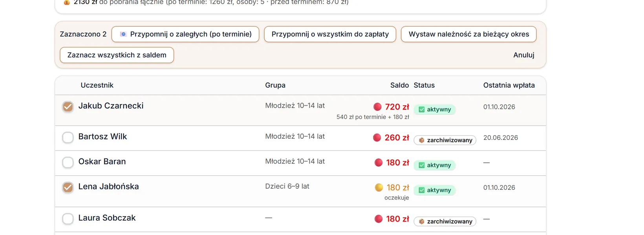Open participant Lena Jabłońska
Viewport: 644px width, 235px height.
(109, 187)
